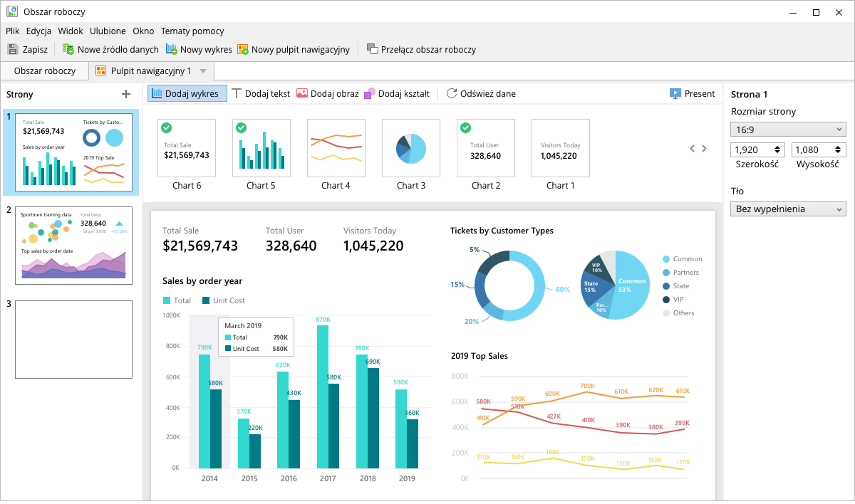Click the Zapisz save icon
Image resolution: width=855 pixels, height=504 pixels.
coord(13,49)
